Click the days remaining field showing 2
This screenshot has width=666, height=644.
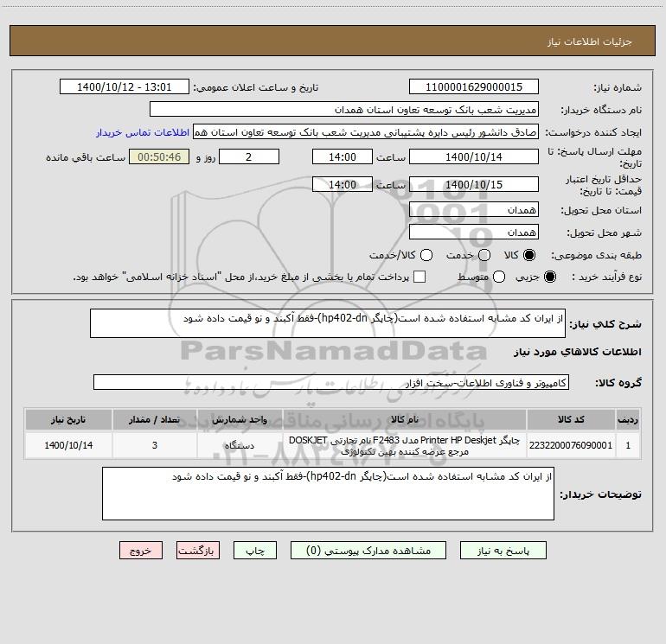pos(249,156)
